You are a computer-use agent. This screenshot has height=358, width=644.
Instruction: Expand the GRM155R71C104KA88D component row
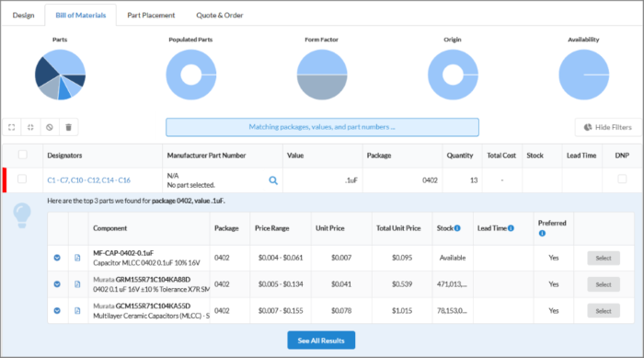point(57,284)
